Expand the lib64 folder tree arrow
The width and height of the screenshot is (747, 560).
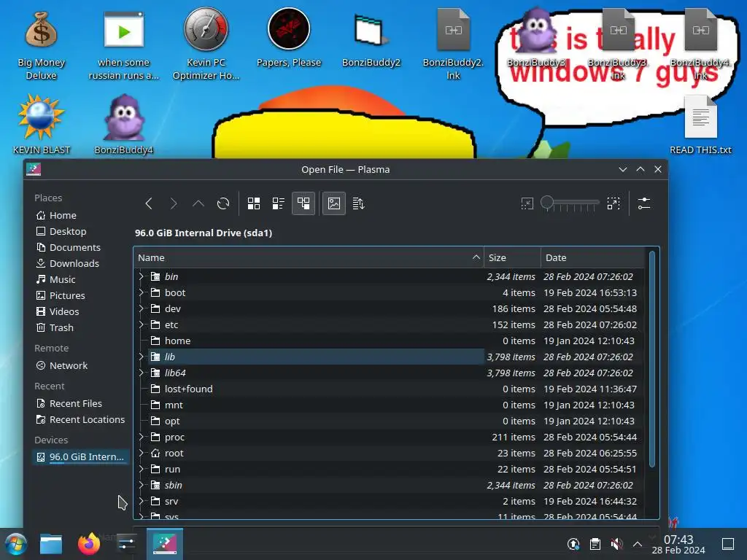pyautogui.click(x=141, y=373)
